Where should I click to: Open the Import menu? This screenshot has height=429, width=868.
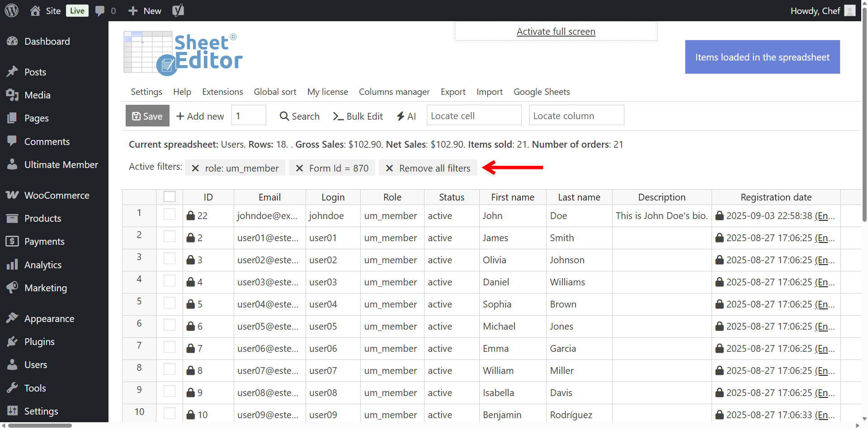coord(490,92)
